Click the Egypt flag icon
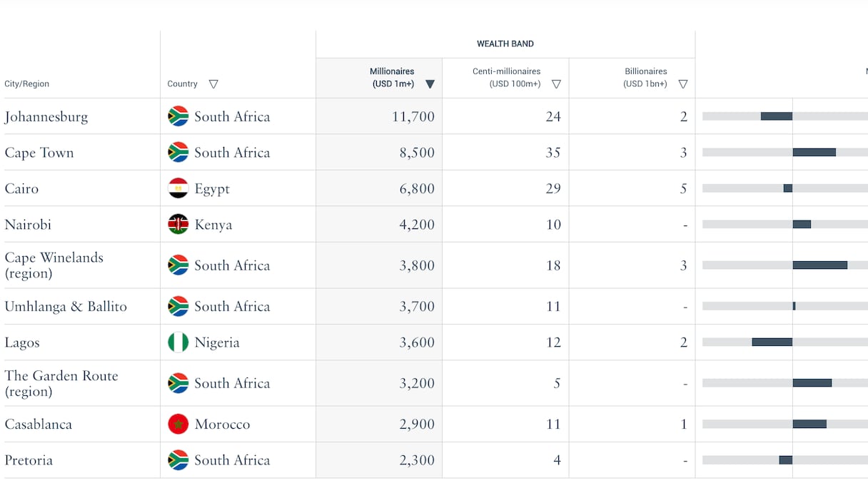 [x=178, y=188]
